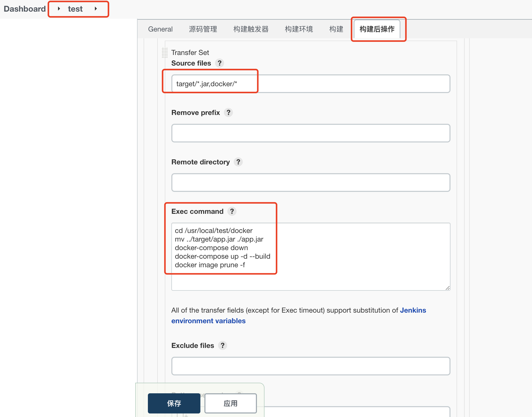
Task: Switch to 源码管理 tab
Action: [203, 29]
